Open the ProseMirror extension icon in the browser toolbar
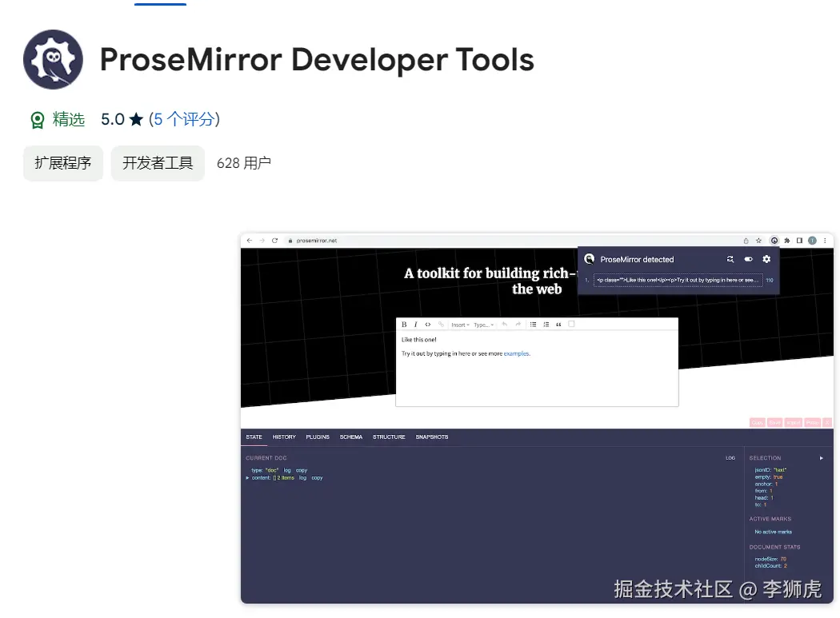 point(774,241)
